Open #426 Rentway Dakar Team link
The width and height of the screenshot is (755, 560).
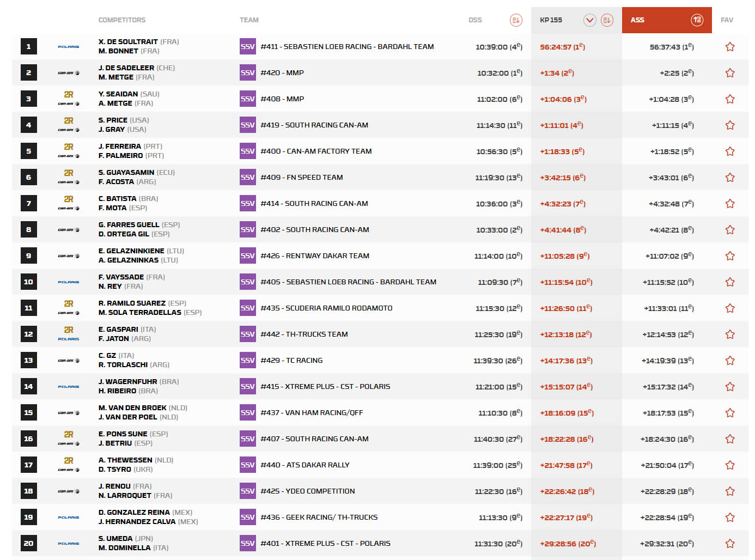click(x=314, y=256)
